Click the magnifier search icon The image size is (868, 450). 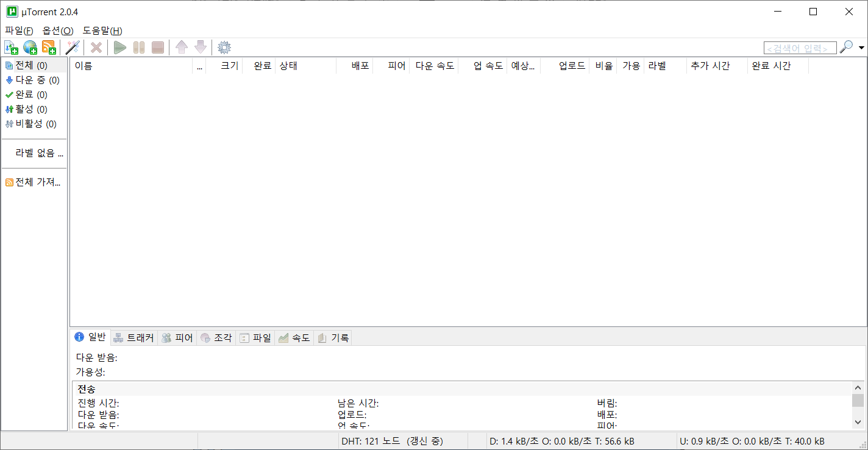pos(846,47)
